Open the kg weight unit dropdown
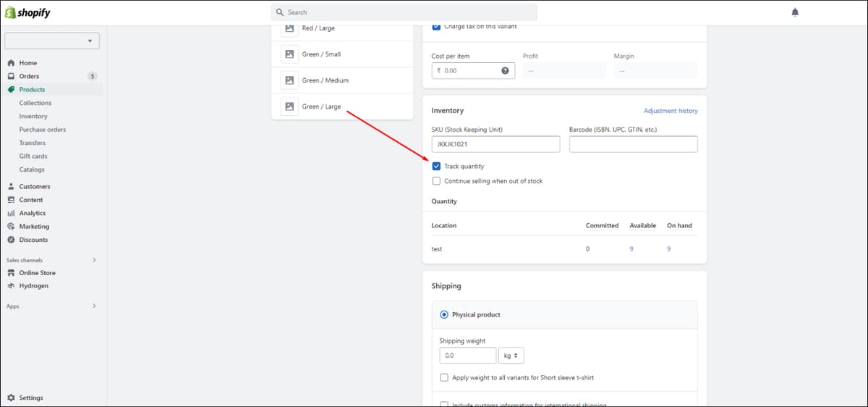Screen dimensions: 868x407 click(511, 356)
